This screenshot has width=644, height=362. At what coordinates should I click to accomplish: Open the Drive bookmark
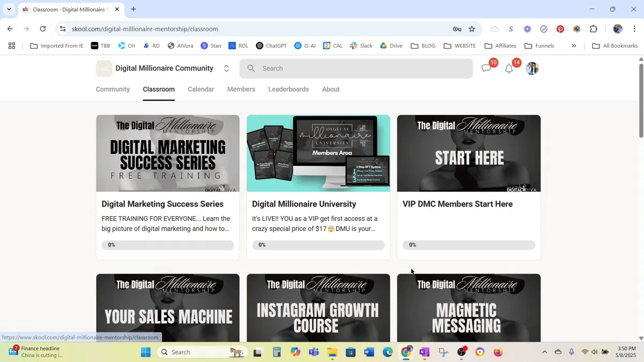coord(391,46)
